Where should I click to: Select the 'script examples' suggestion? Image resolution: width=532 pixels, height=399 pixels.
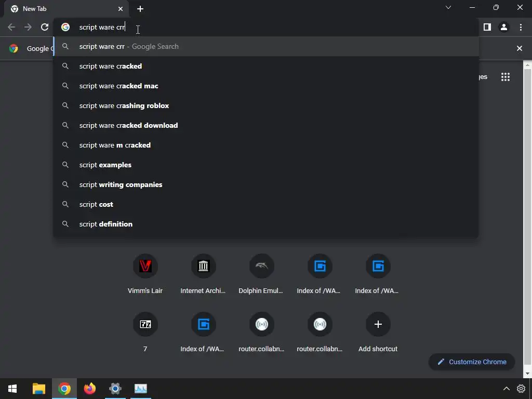point(267,165)
